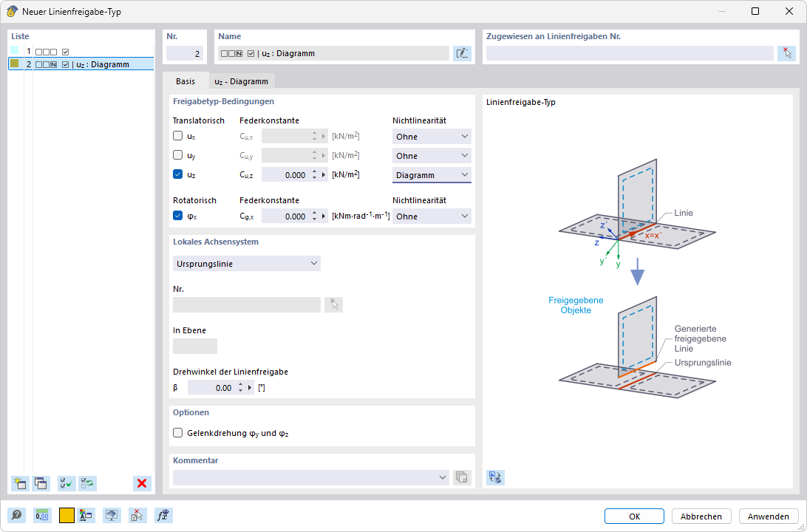Create a new list item with the star icon
This screenshot has height=532, width=807.
[x=19, y=483]
